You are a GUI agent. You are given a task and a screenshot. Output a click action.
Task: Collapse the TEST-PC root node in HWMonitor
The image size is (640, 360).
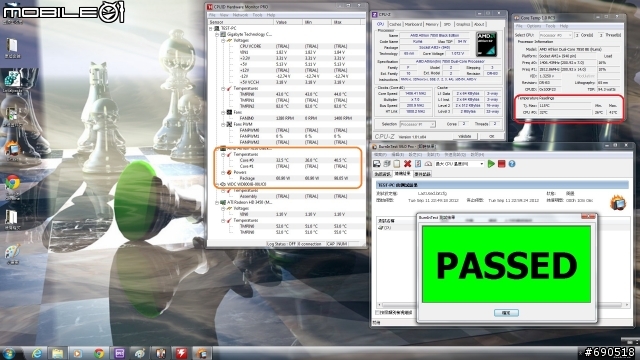211,28
